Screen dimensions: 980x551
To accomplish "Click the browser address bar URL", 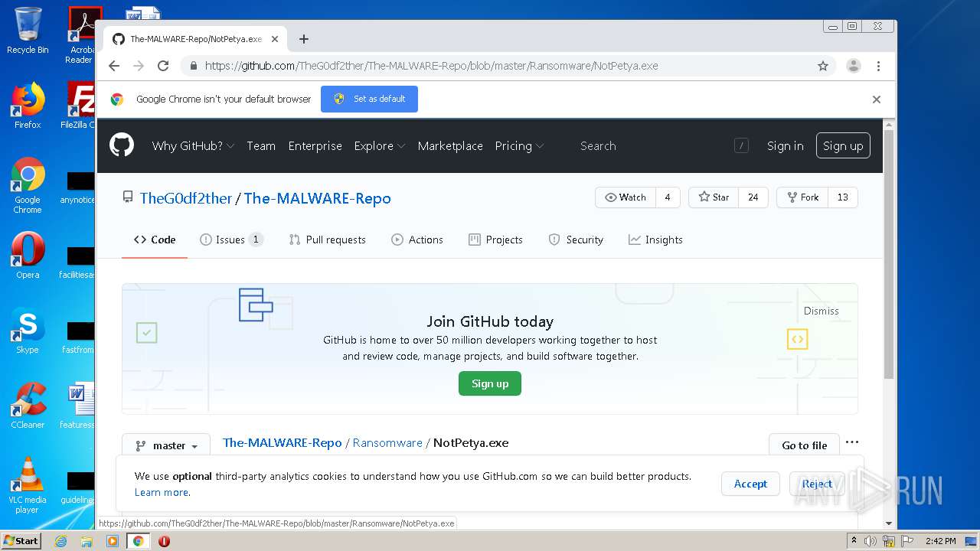I will pyautogui.click(x=432, y=66).
